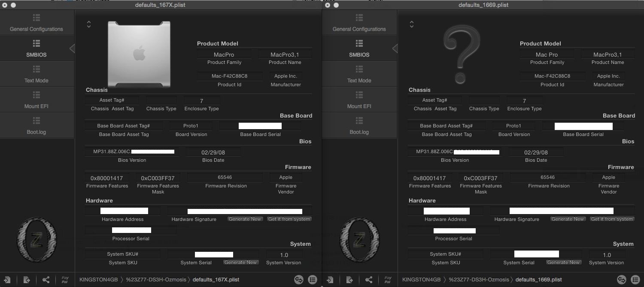Click the PayPal icon in defaults_167X window

65,280
